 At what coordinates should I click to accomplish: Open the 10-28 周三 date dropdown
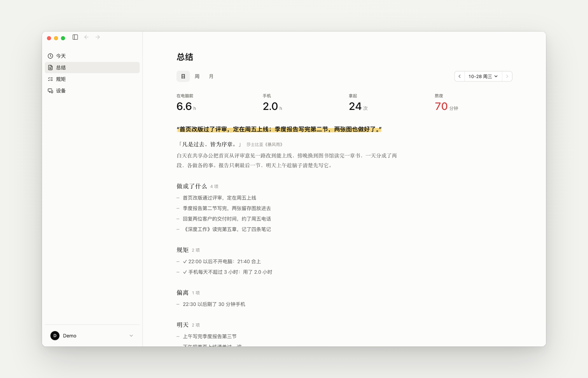pyautogui.click(x=483, y=76)
